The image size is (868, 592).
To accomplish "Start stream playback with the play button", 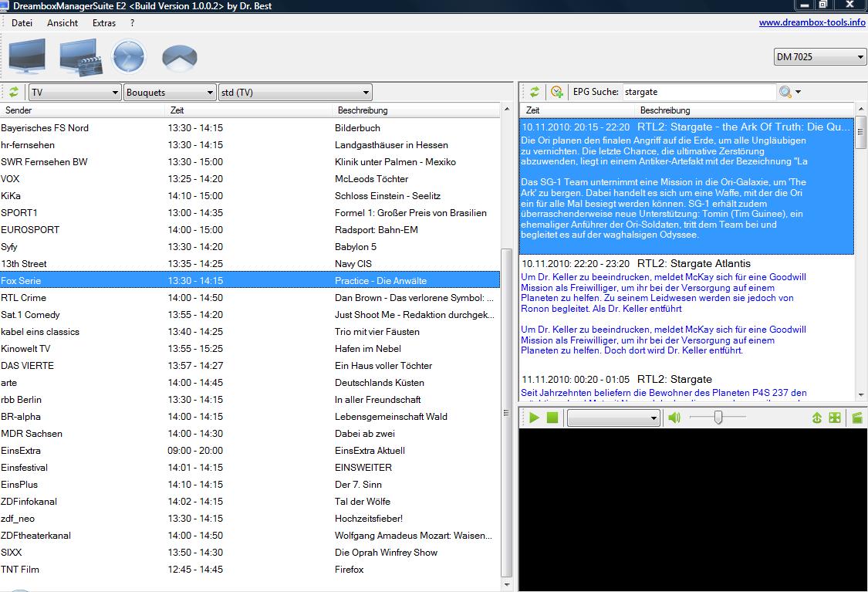I will [534, 418].
